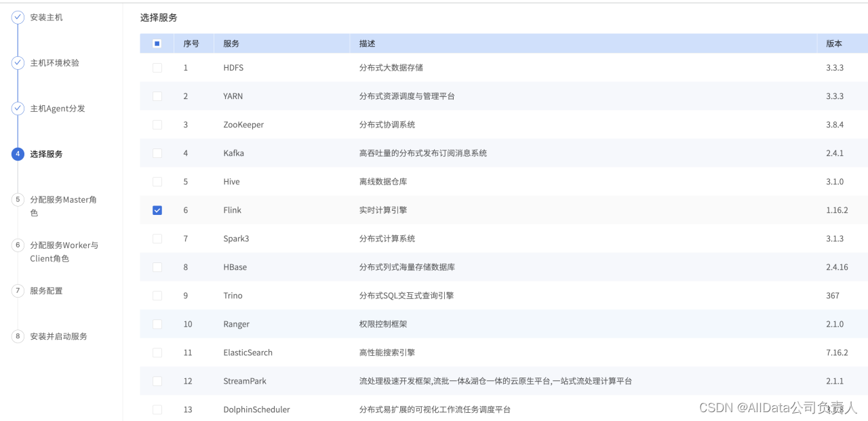Go to the 主机Agent分发 step

pyautogui.click(x=58, y=108)
